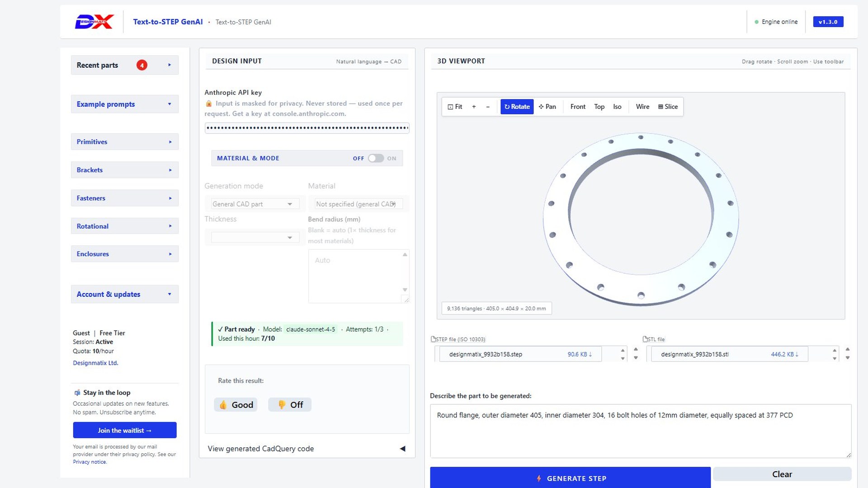Activate the Rotate tool in viewport
868x488 pixels.
pos(517,107)
